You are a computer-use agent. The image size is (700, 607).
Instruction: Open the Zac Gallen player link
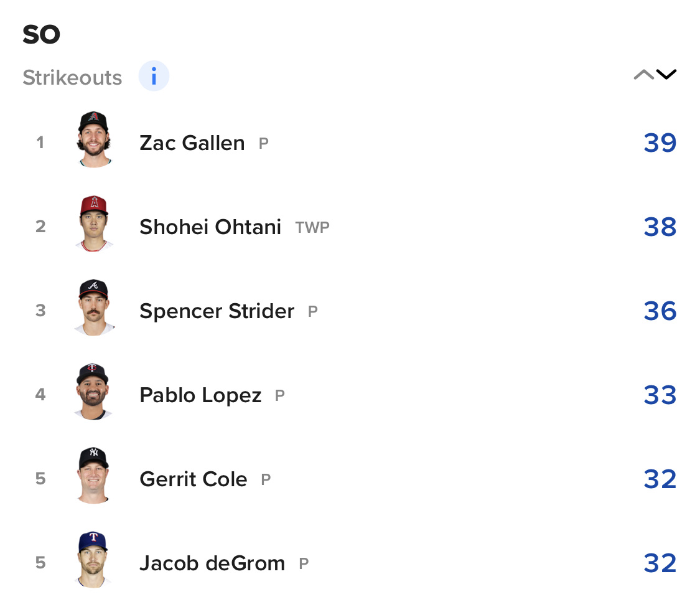192,143
